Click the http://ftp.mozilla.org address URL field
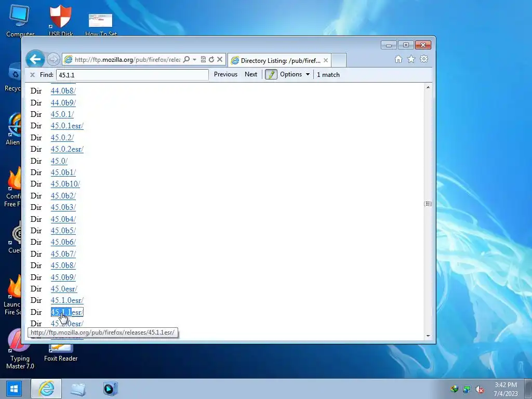The image size is (532, 399). click(x=127, y=60)
